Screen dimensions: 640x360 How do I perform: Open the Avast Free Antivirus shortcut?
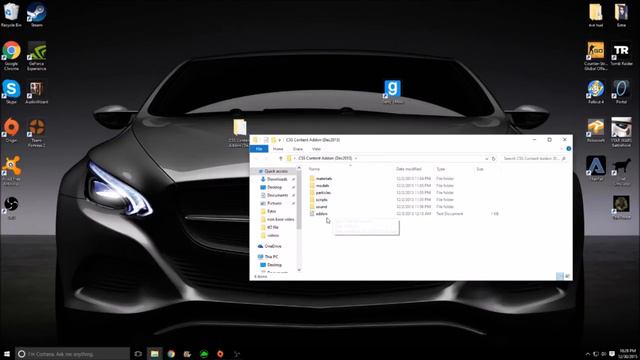coord(11,170)
